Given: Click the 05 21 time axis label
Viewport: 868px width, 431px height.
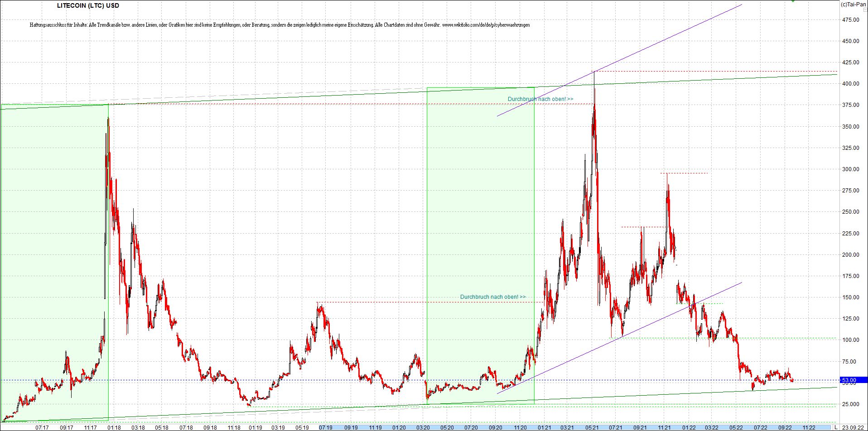Looking at the screenshot, I should click(592, 428).
